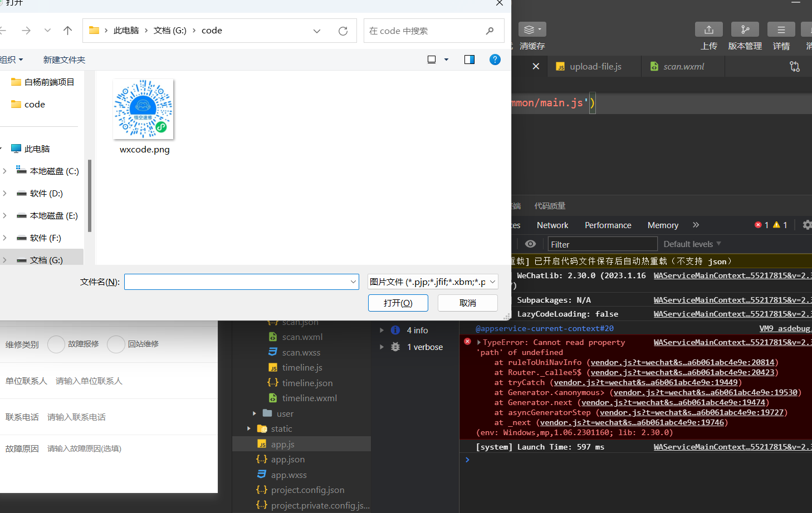Select the 白杨前端项目 folder
812x513 pixels.
coord(43,82)
